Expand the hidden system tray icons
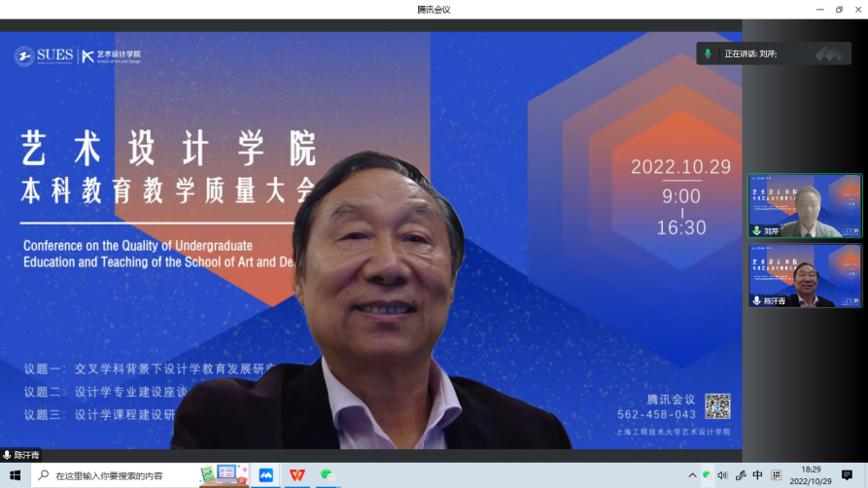Screen dimensions: 868x488 click(691, 475)
